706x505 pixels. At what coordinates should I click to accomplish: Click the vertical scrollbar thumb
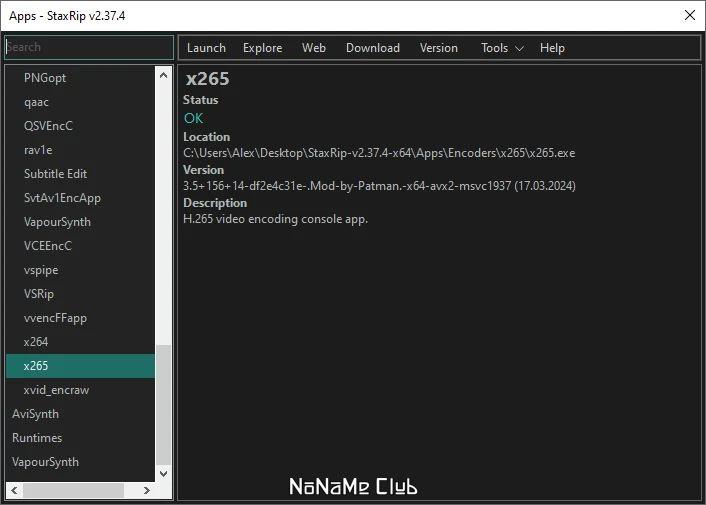point(163,404)
